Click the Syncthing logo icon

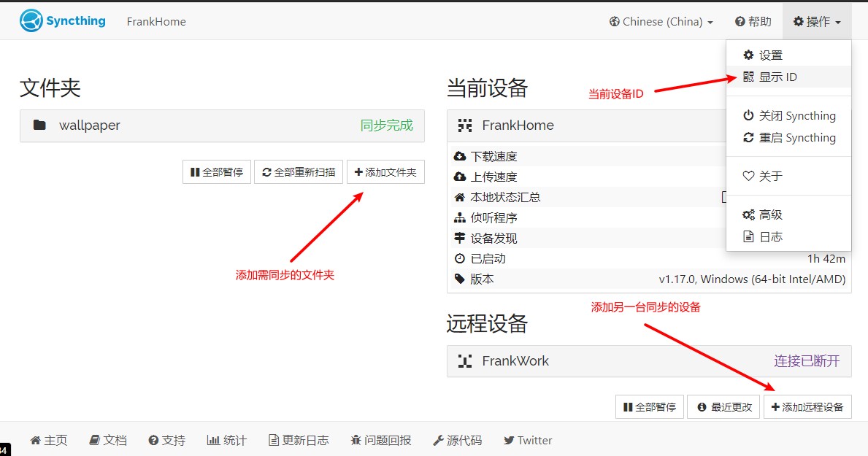(x=31, y=21)
